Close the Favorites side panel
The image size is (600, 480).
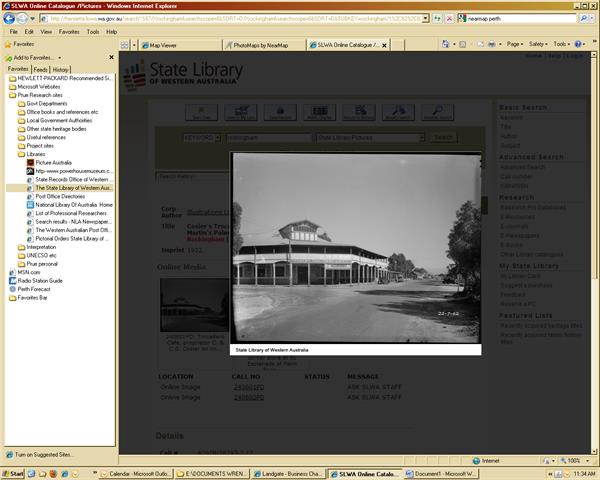coord(111,57)
